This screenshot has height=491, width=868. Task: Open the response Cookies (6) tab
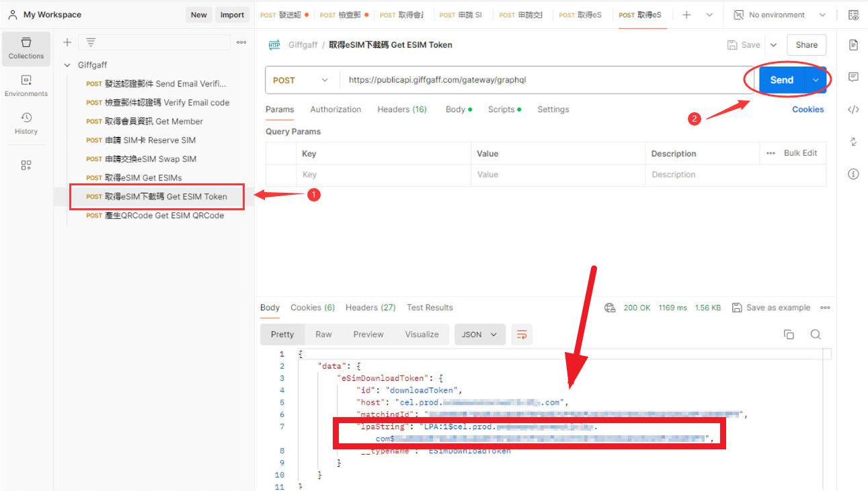[313, 308]
